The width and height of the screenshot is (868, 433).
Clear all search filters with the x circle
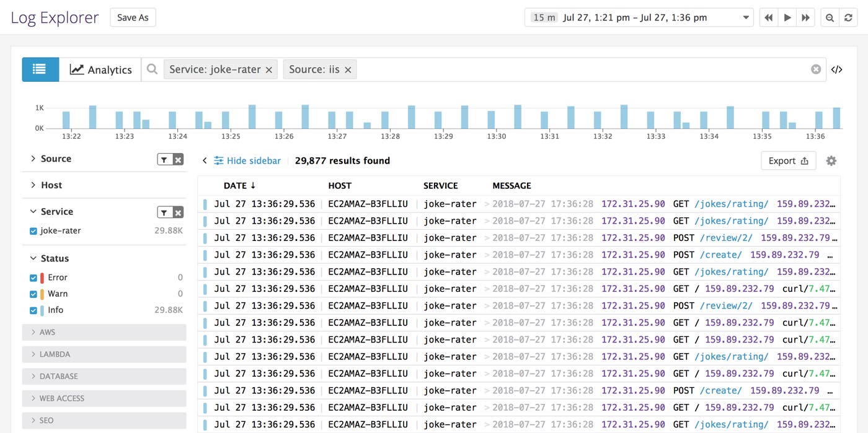pos(816,69)
